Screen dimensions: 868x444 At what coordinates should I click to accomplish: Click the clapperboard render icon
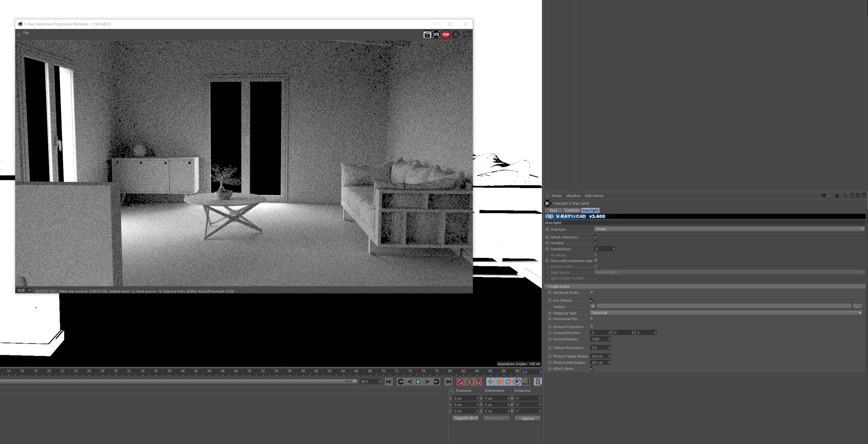tap(427, 35)
